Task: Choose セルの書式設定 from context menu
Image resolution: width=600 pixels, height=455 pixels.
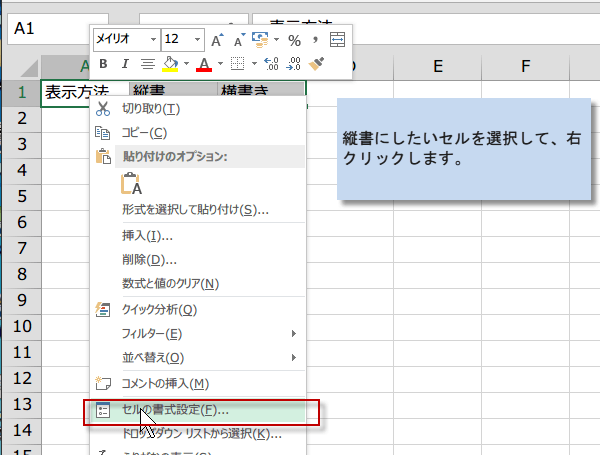Action: (175, 410)
